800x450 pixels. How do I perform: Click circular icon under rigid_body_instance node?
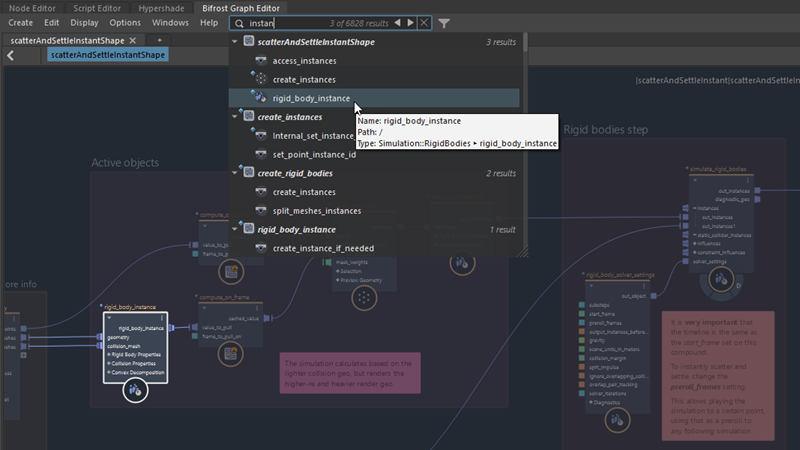click(135, 390)
